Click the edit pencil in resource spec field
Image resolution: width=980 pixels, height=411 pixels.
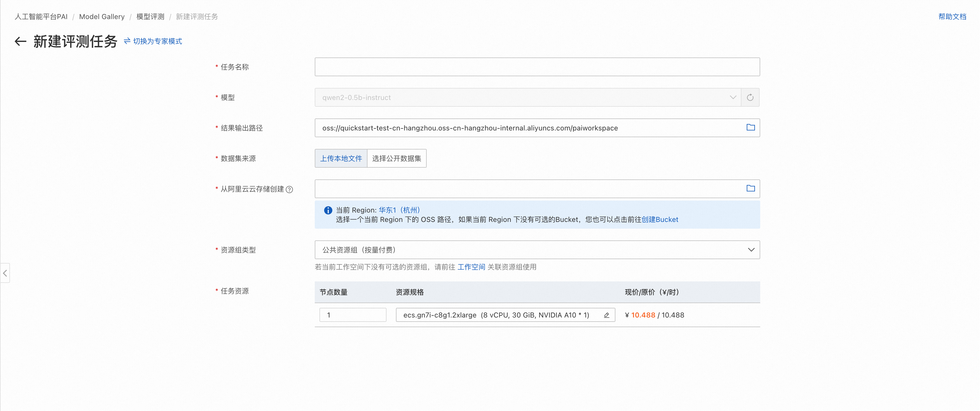(606, 315)
